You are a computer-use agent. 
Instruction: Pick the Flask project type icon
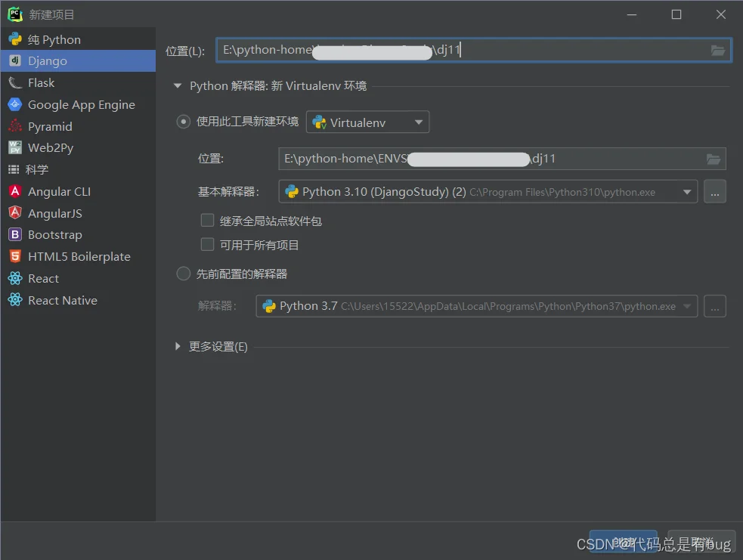[x=15, y=83]
